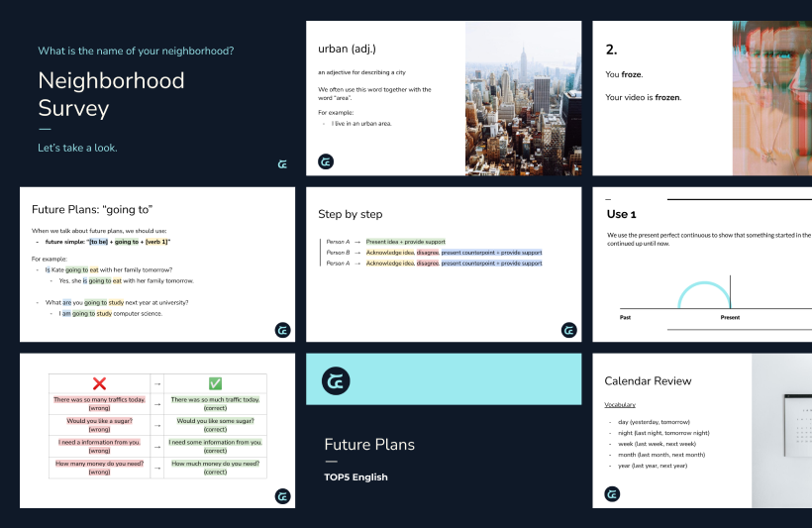Click the red X icon in the table
This screenshot has height=528, width=812.
[99, 383]
